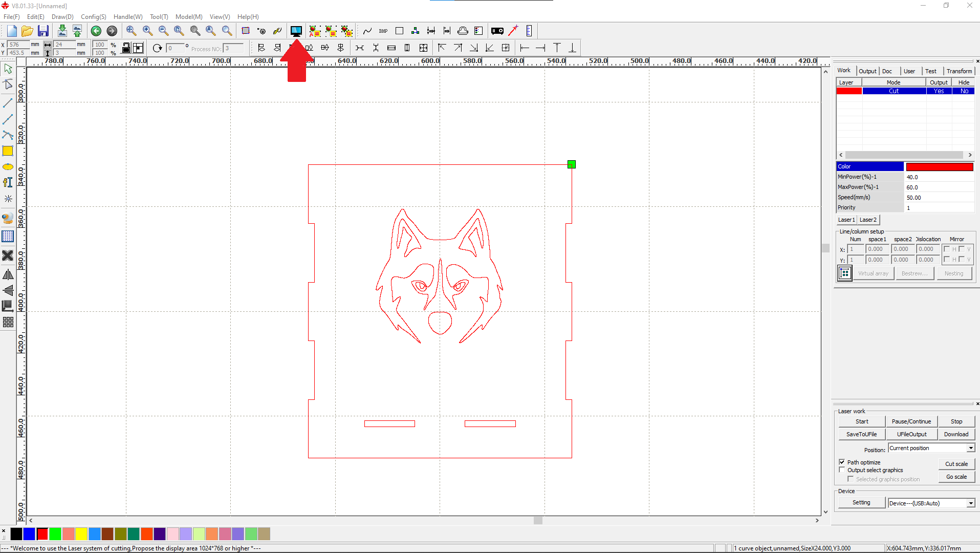Open the device Setting button

pyautogui.click(x=861, y=502)
